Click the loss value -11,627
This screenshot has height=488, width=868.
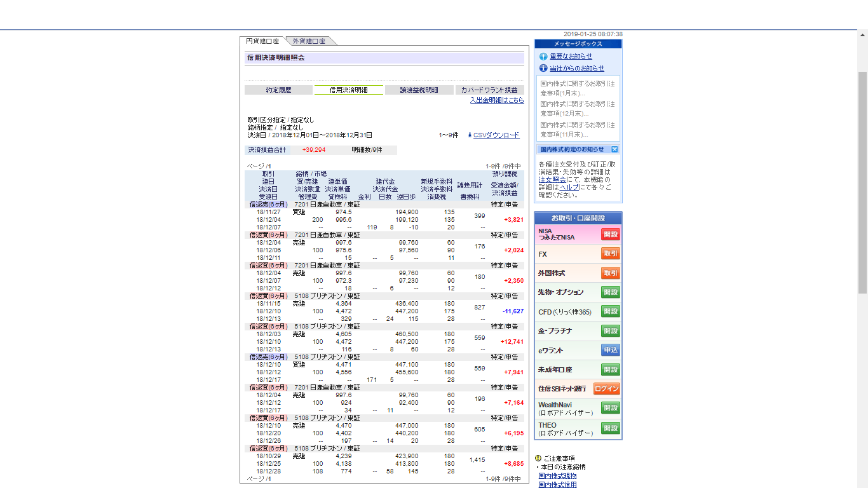tap(513, 311)
